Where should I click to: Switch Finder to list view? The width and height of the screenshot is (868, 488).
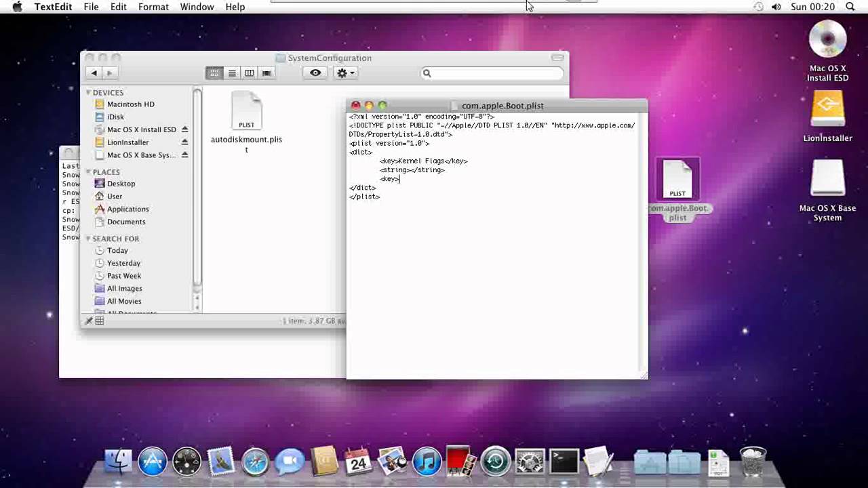click(x=232, y=73)
